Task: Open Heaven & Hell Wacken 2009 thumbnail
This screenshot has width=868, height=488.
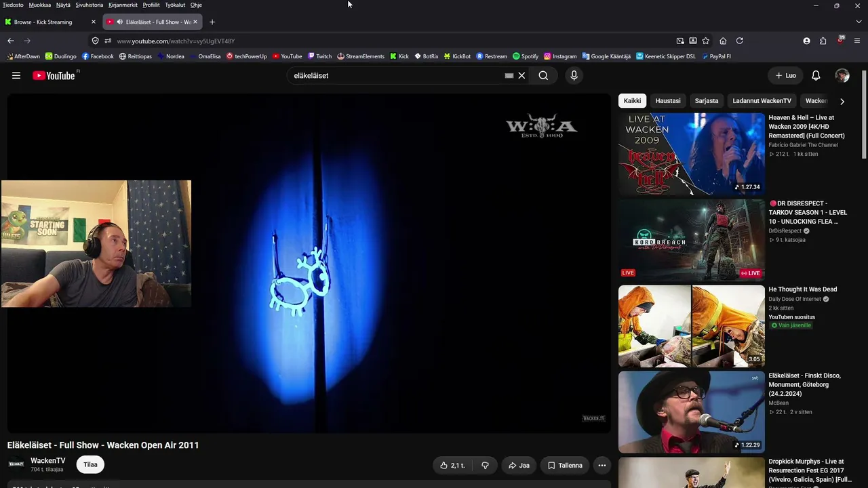Action: (x=691, y=154)
